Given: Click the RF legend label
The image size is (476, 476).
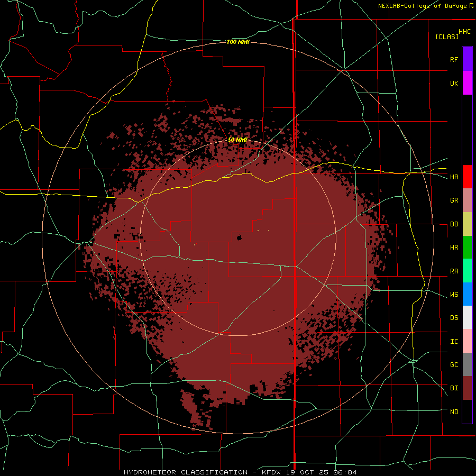Looking at the screenshot, I should pos(454,59).
